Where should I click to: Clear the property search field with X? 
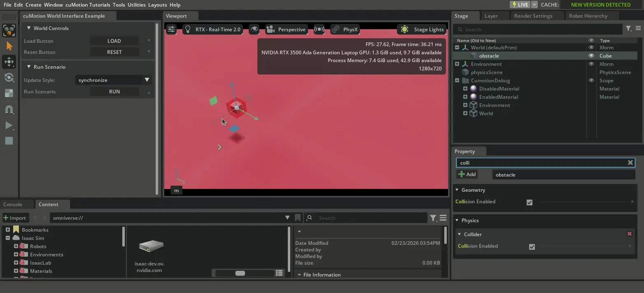pyautogui.click(x=630, y=163)
